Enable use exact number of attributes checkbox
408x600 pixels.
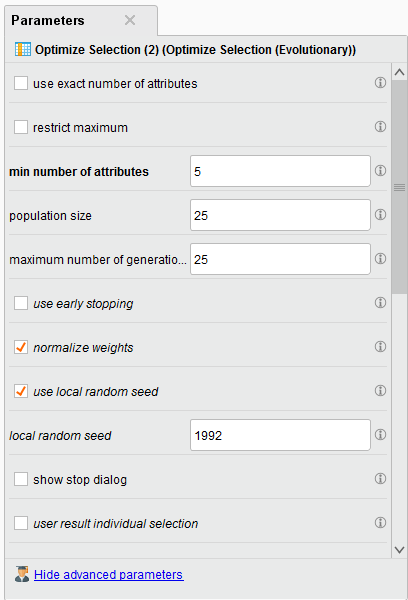point(21,83)
